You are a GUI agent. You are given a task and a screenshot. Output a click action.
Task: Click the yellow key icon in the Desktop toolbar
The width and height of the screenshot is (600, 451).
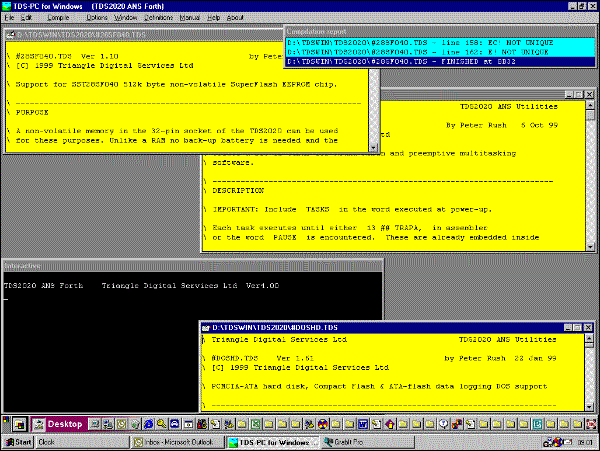coord(162,424)
